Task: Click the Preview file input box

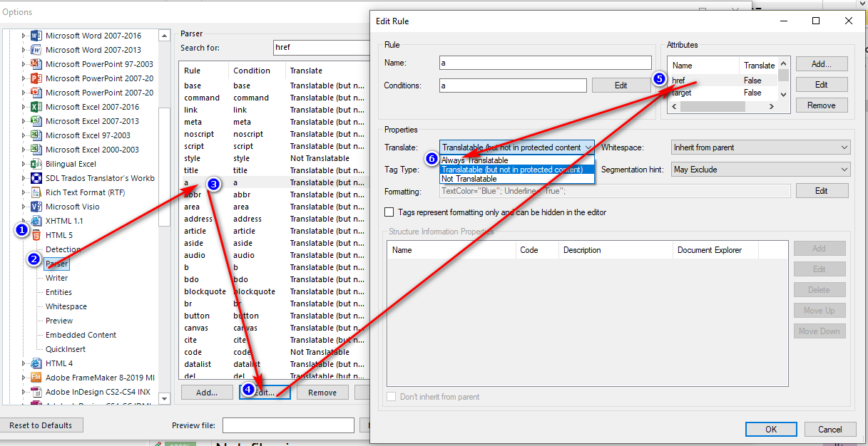Action: point(288,425)
